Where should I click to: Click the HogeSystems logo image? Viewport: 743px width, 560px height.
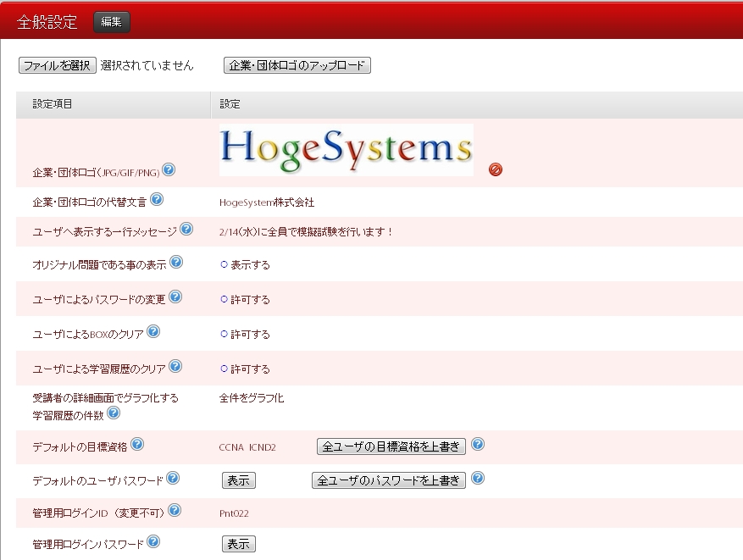(346, 149)
